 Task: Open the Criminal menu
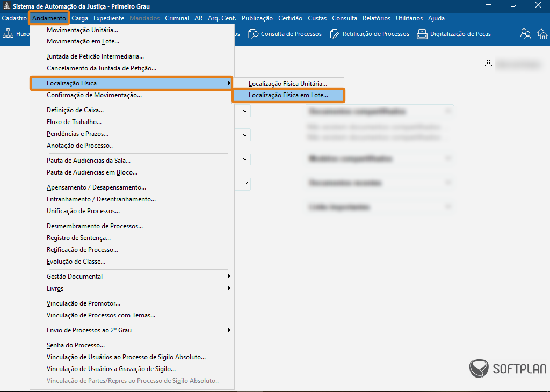(x=177, y=18)
